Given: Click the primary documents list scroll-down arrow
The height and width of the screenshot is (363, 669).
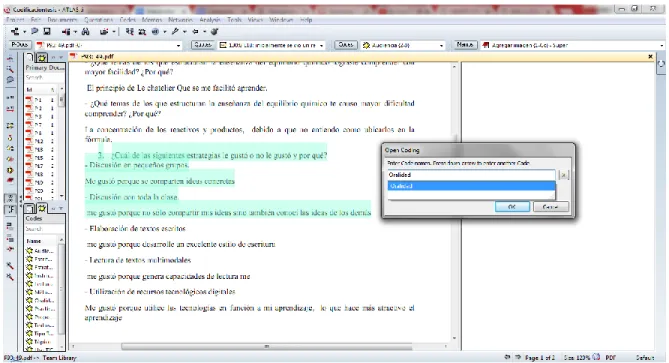Looking at the screenshot, I should coord(62,196).
